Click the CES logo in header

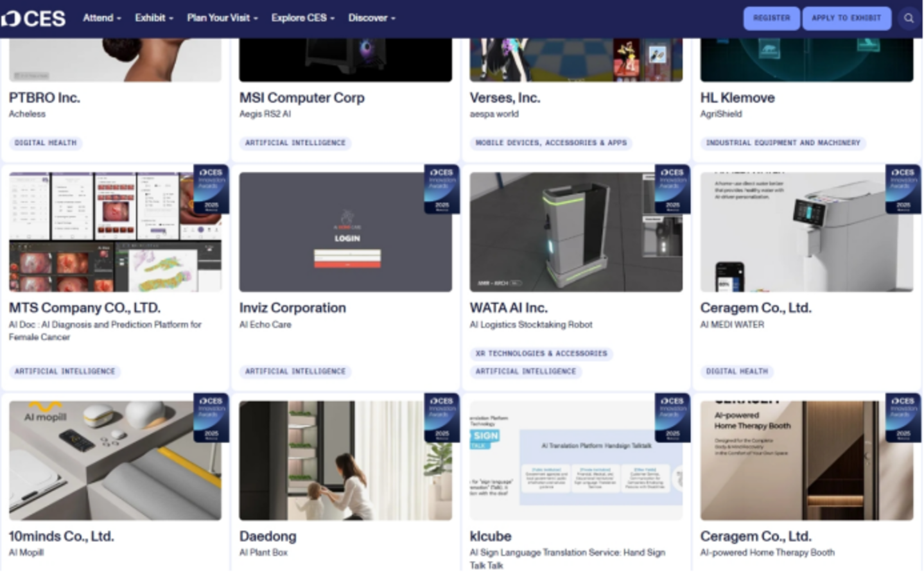coord(33,19)
